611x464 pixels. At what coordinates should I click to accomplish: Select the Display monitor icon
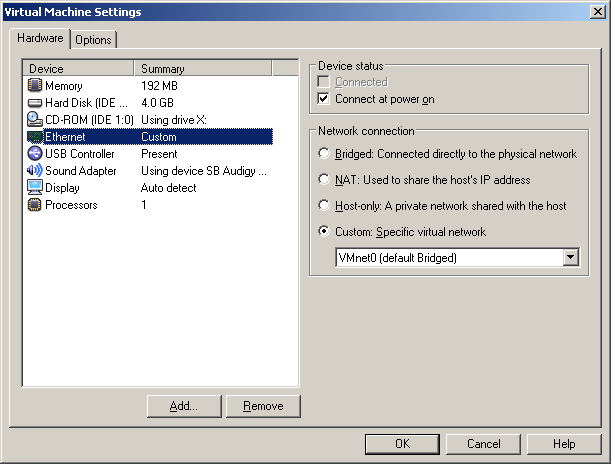click(34, 188)
